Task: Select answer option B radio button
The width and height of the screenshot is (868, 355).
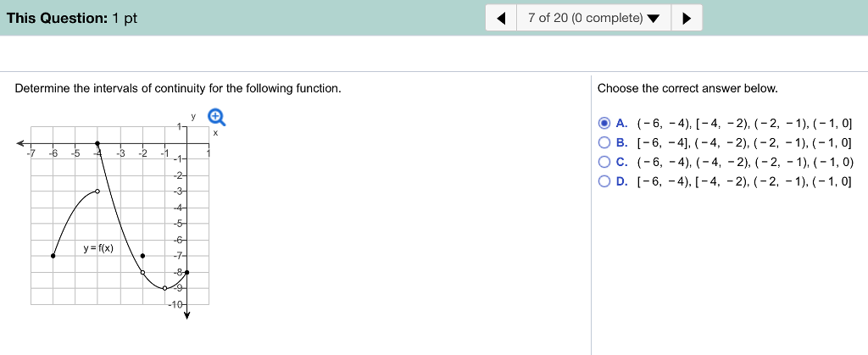Action: (605, 142)
